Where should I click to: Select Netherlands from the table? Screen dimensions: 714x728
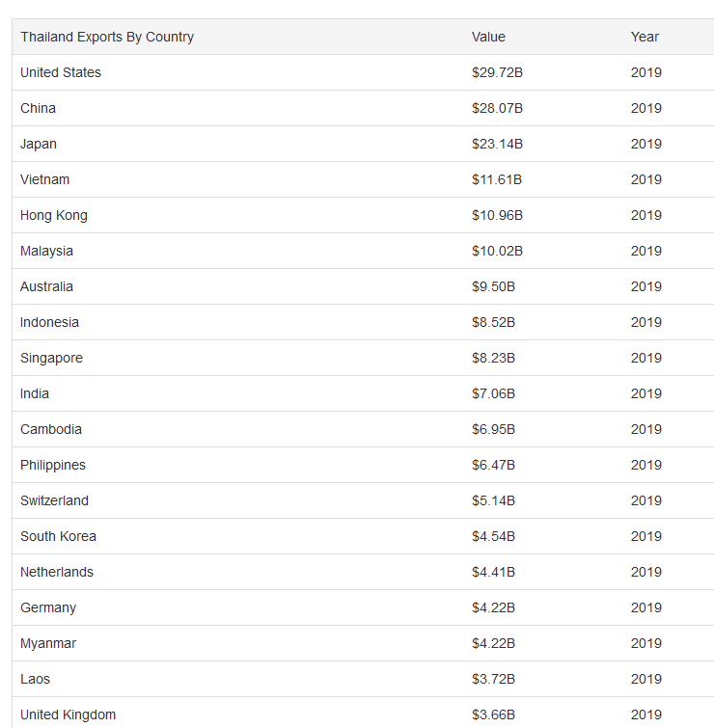(57, 572)
